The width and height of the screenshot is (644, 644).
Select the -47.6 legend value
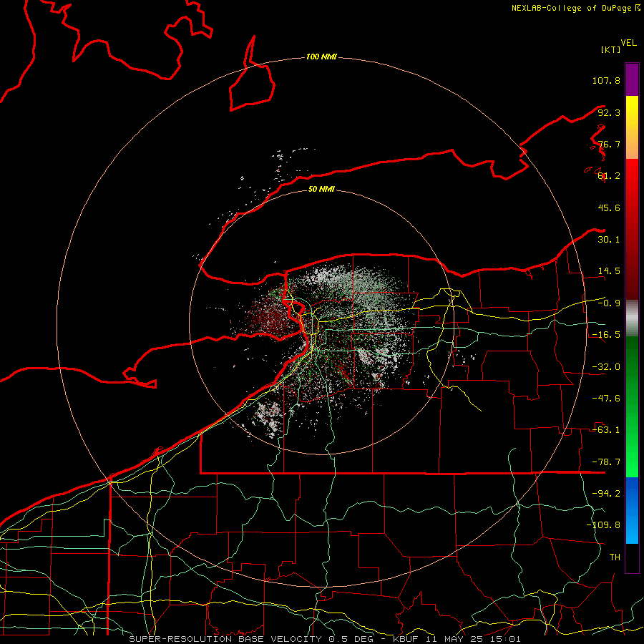click(606, 399)
